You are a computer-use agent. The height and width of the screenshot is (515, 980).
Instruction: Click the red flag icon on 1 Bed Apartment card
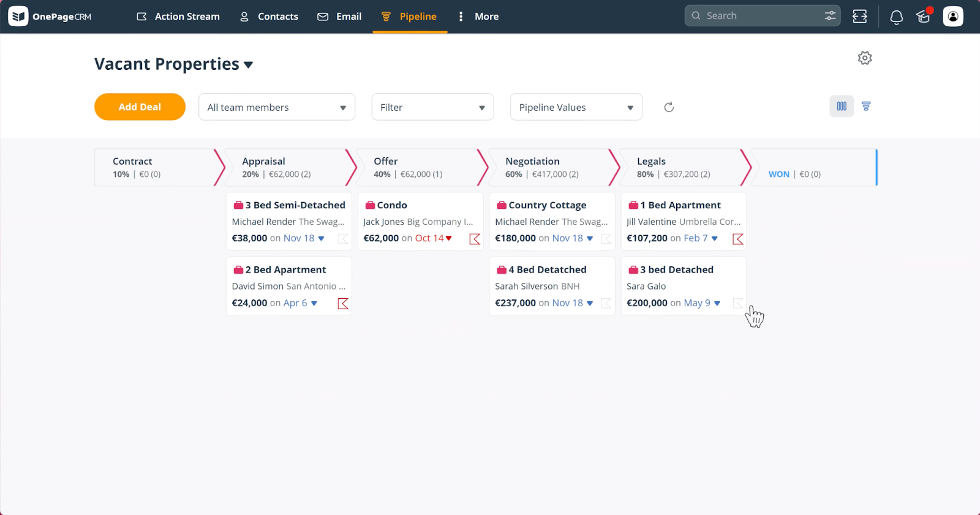click(738, 239)
